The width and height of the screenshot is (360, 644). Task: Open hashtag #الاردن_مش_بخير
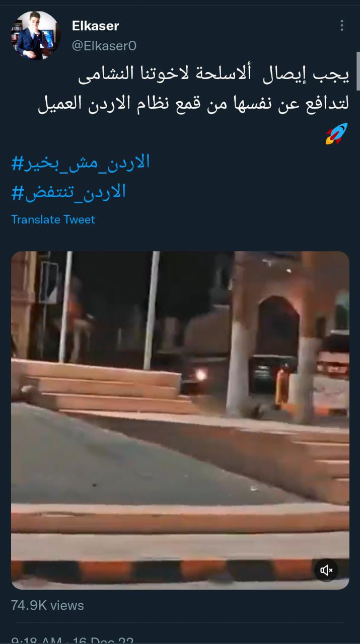coord(81,163)
